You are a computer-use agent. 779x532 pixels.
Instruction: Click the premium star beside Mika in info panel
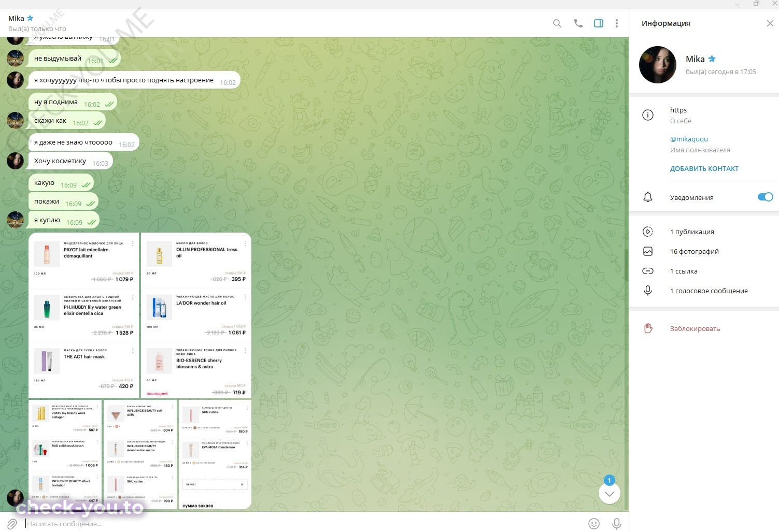click(x=712, y=59)
